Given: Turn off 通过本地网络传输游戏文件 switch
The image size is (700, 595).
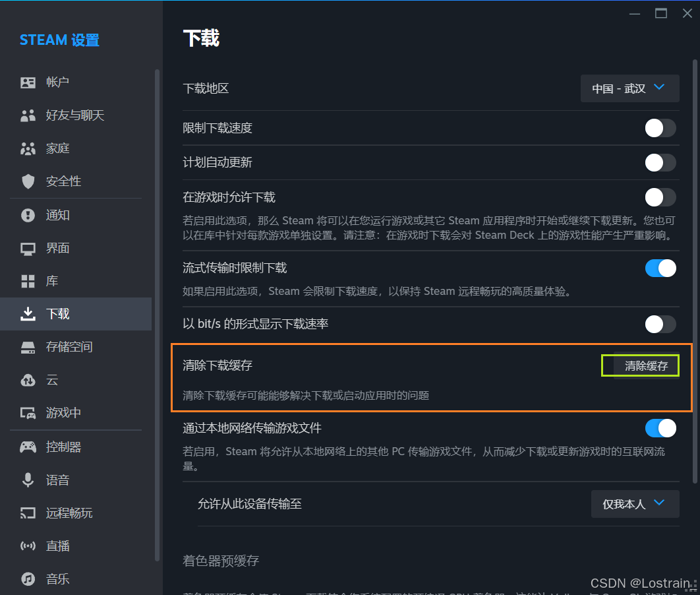Looking at the screenshot, I should 660,428.
